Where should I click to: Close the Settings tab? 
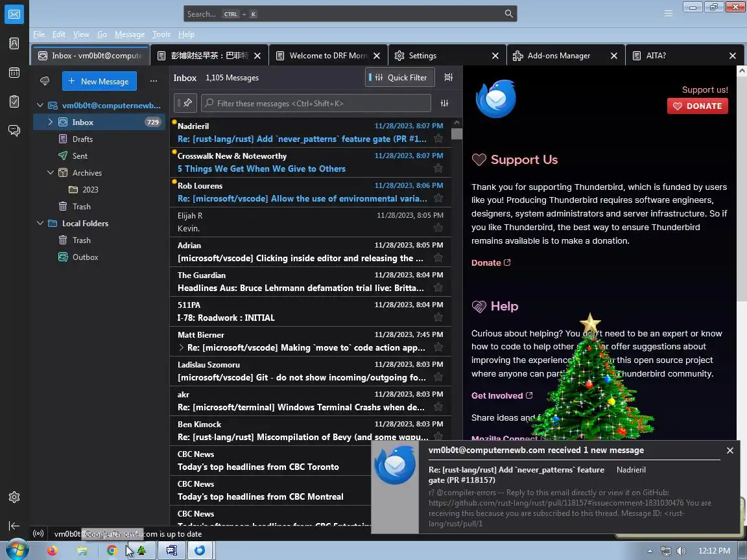(495, 56)
